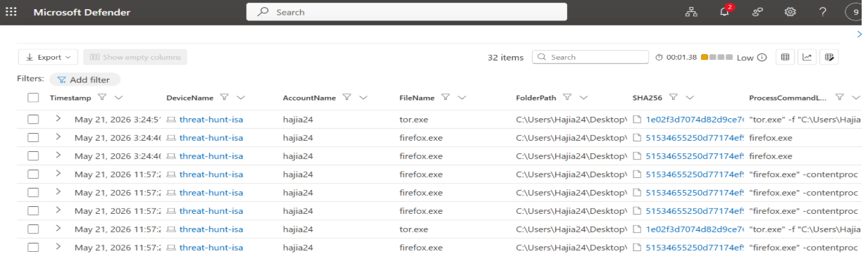
Task: Tick checkbox for 11:57 tor.exe row
Action: 33,229
